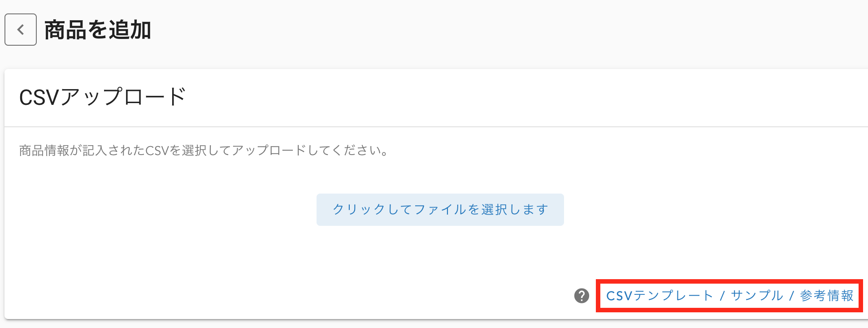Viewport: 868px width, 328px height.
Task: Click the CSVアップロード section heading
Action: 102,97
